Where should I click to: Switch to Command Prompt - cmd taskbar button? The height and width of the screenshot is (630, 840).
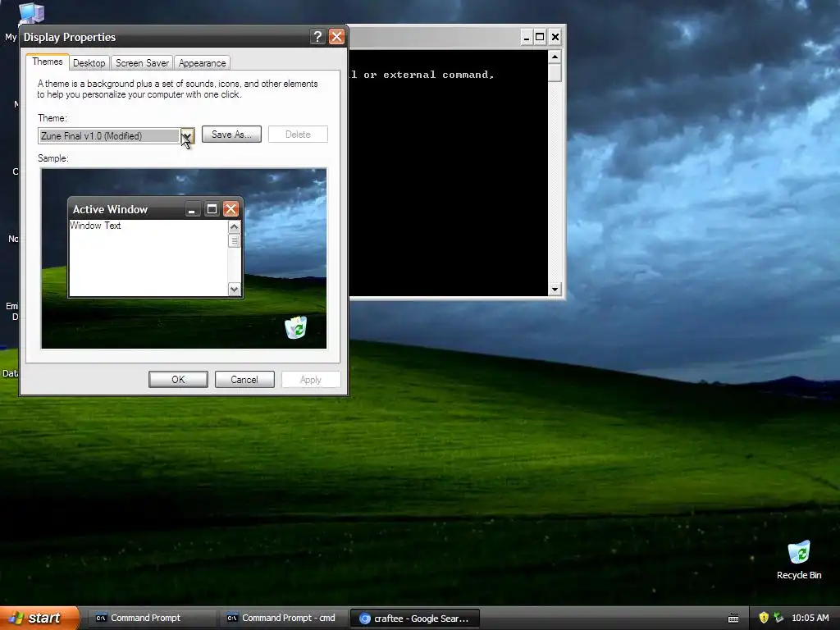coord(282,618)
